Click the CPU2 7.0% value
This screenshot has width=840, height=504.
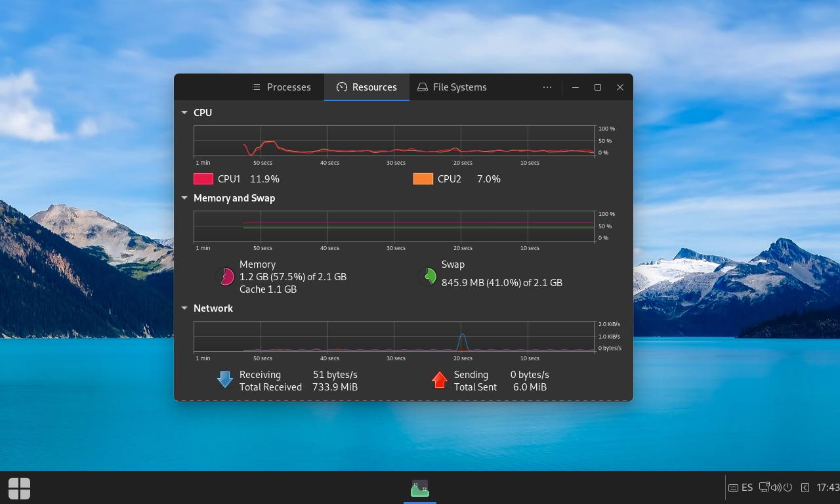coord(489,179)
